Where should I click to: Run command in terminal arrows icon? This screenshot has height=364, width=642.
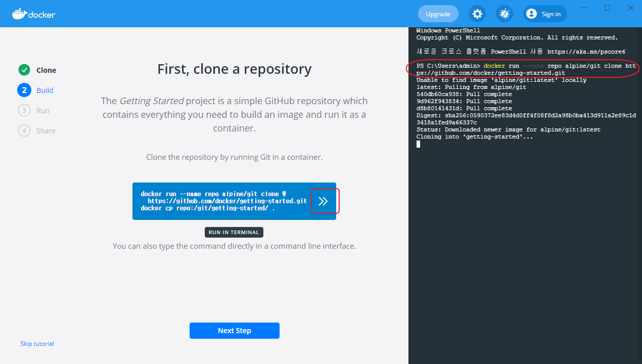tap(324, 201)
